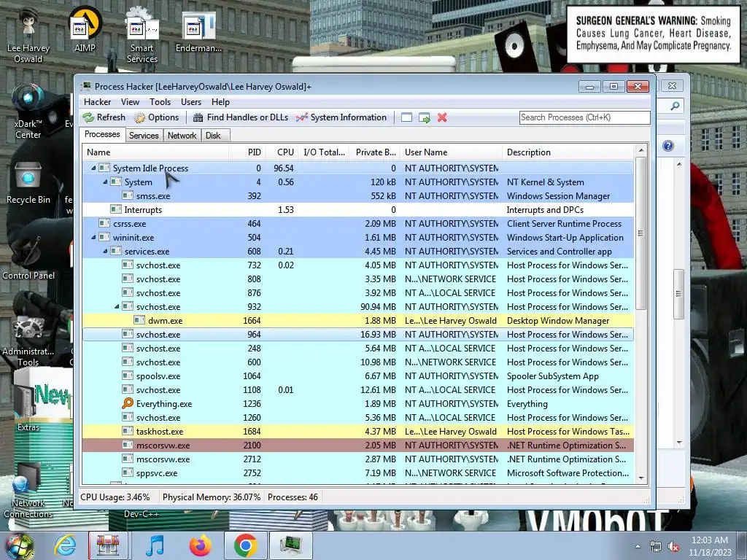Viewport: 747px width, 560px height.
Task: Open the Enderman desktop shortcut
Action: click(x=198, y=31)
